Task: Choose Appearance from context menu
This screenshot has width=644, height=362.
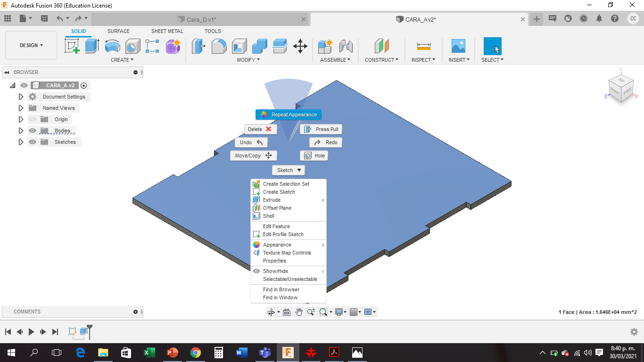Action: [289, 245]
